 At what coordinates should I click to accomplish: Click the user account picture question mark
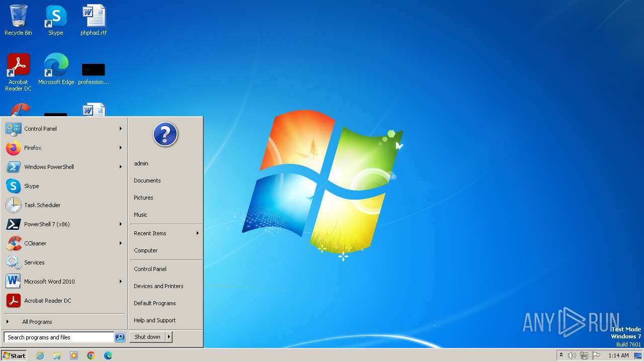pos(166,134)
